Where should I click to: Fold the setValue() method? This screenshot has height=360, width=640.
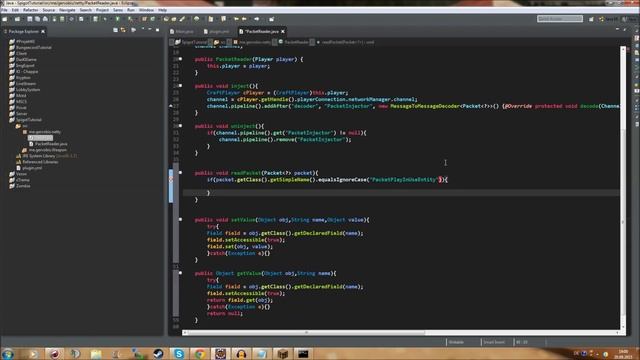click(x=180, y=220)
